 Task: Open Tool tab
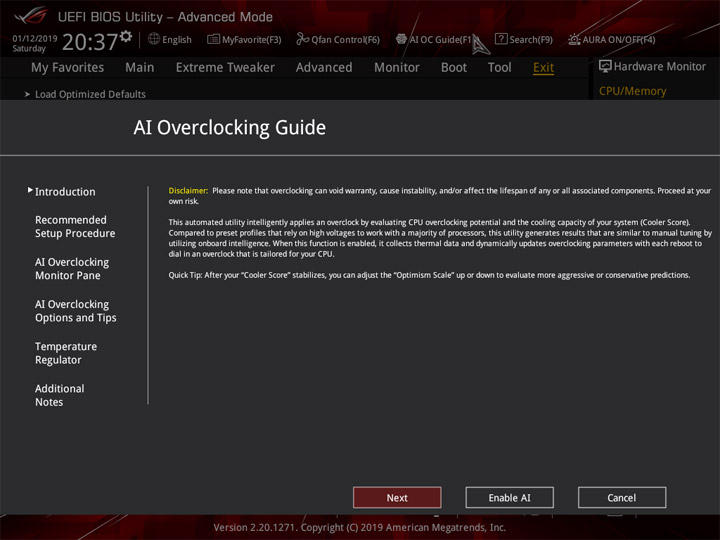(500, 68)
